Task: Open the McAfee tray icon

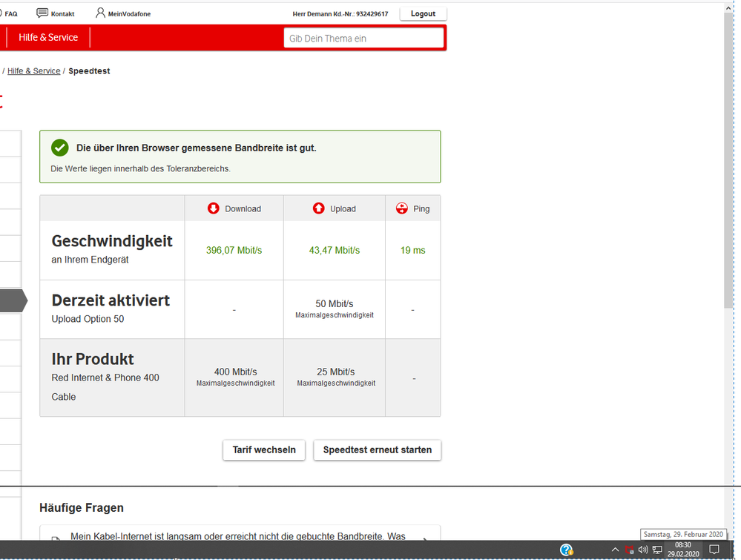Action: pyautogui.click(x=629, y=550)
